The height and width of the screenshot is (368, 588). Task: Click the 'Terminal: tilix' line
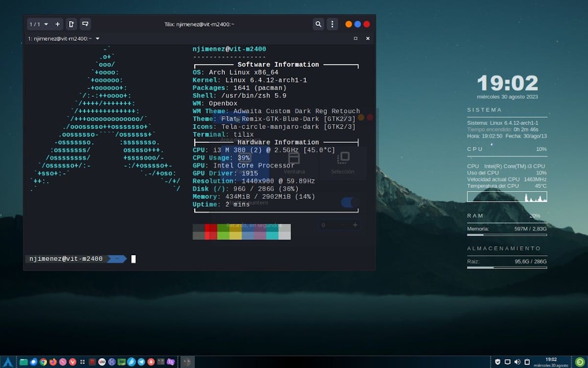223,134
